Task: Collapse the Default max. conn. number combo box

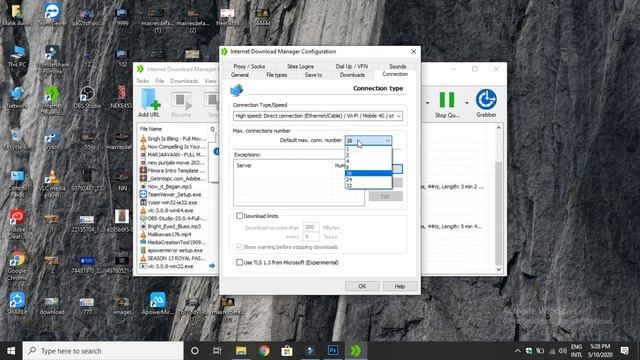Action: point(387,140)
